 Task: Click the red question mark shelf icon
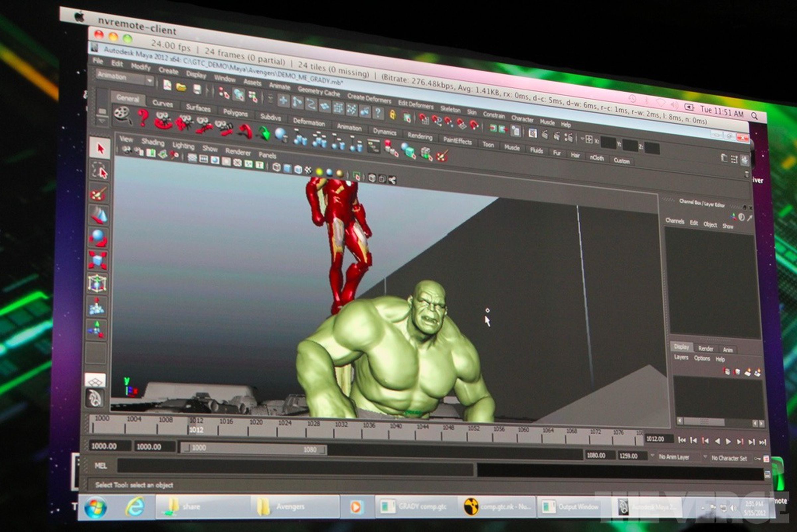coord(143,118)
